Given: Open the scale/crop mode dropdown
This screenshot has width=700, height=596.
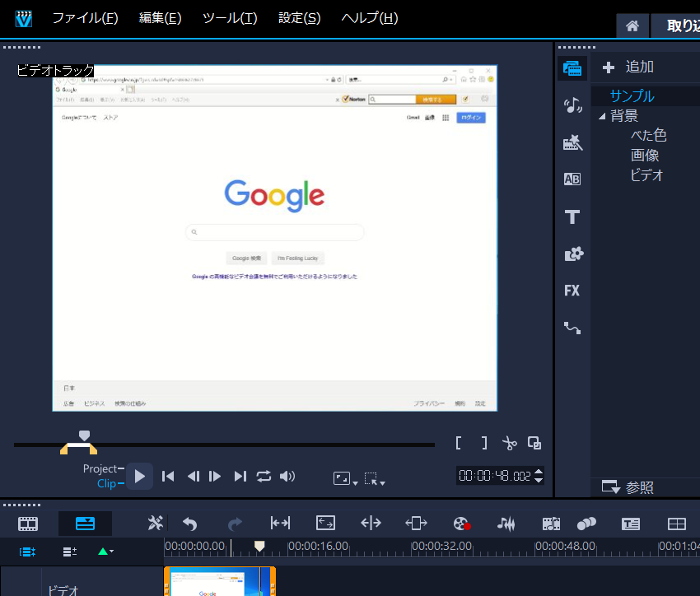Looking at the screenshot, I should tap(375, 478).
